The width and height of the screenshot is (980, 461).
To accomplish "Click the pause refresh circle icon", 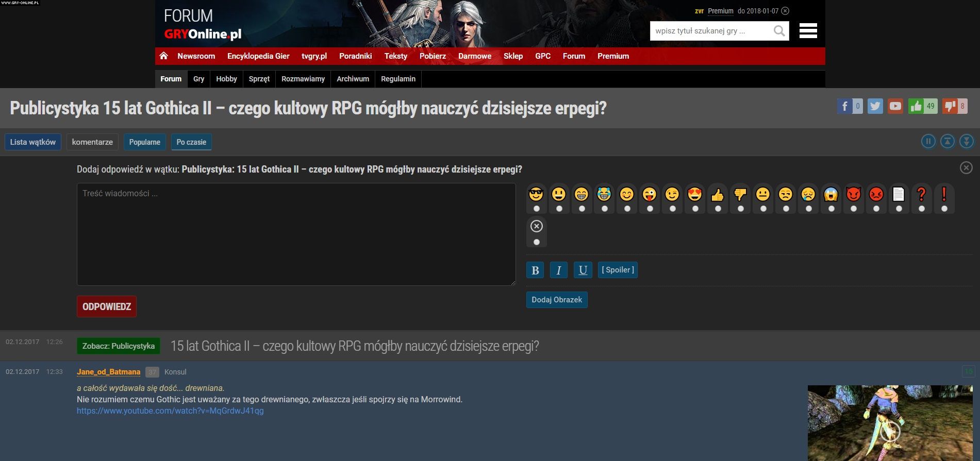I will (928, 141).
